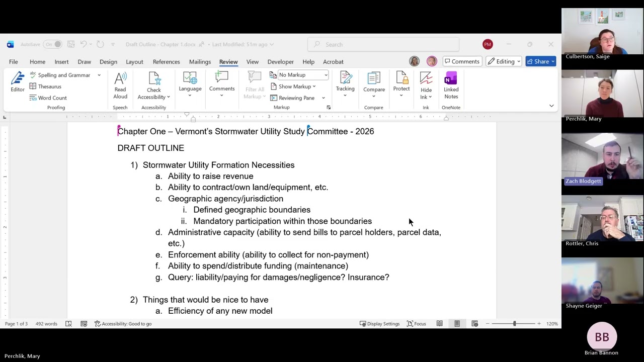Open Linked Notes in OneNote
This screenshot has width=644, height=362.
pyautogui.click(x=451, y=85)
